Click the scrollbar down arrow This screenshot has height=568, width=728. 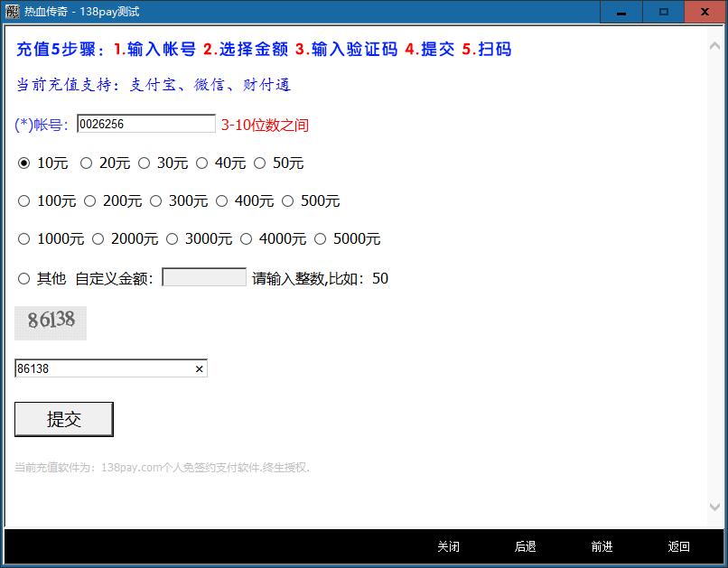click(x=715, y=507)
